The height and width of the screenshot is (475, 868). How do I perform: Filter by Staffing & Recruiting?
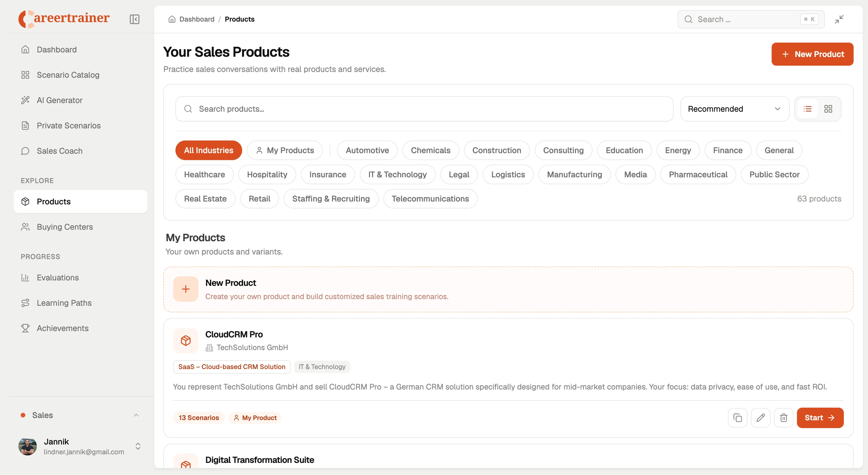[331, 199]
